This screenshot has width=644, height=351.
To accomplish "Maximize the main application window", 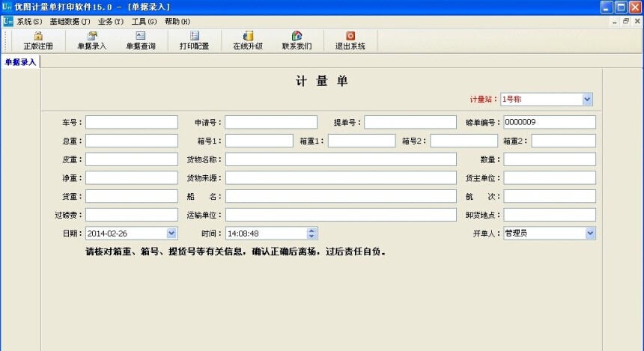I will pos(621,7).
